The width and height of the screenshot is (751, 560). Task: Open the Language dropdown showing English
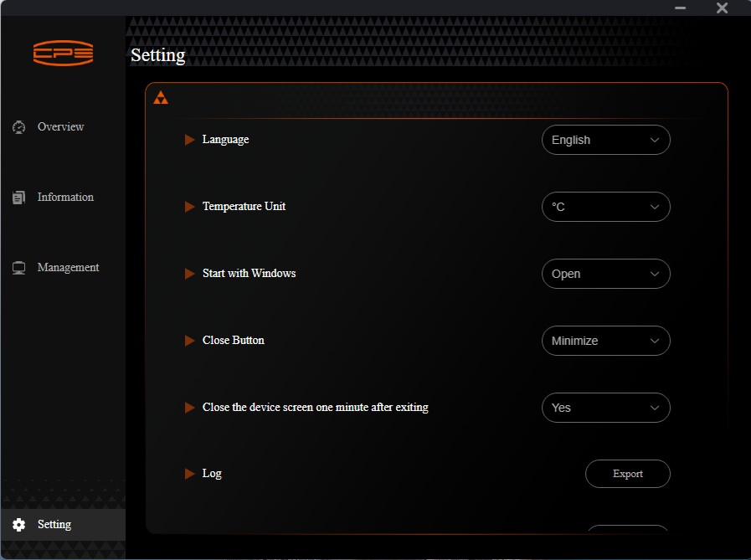(606, 140)
